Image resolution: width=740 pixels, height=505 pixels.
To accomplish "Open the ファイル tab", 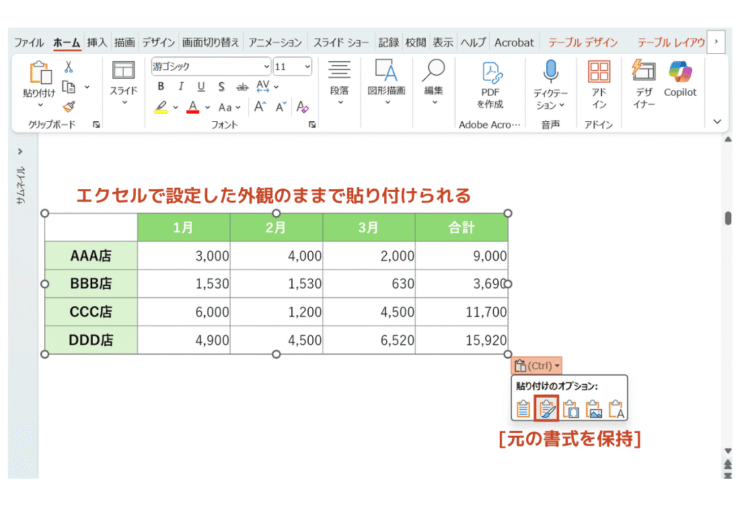I will tap(29, 42).
